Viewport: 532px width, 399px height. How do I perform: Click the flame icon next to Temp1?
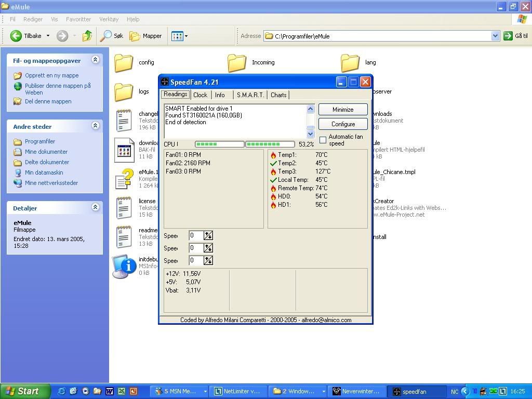tap(273, 155)
